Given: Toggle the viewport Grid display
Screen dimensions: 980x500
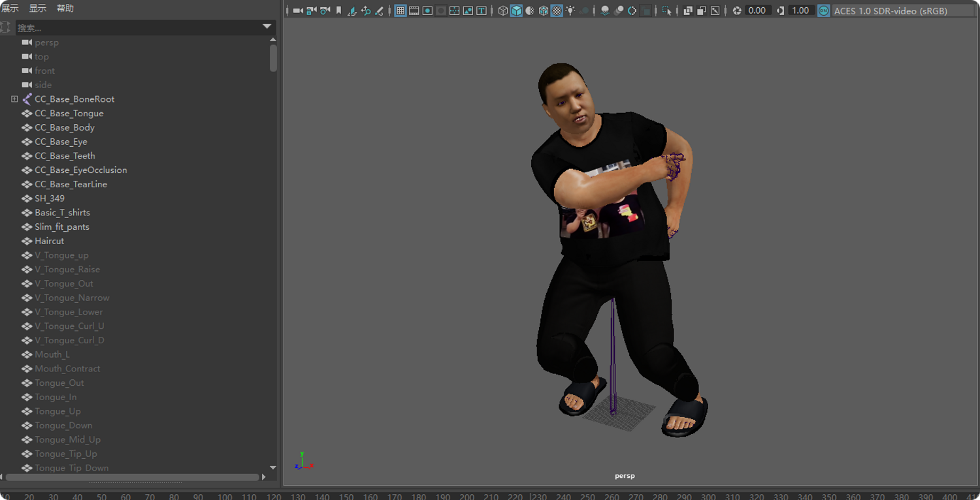Looking at the screenshot, I should (x=400, y=10).
